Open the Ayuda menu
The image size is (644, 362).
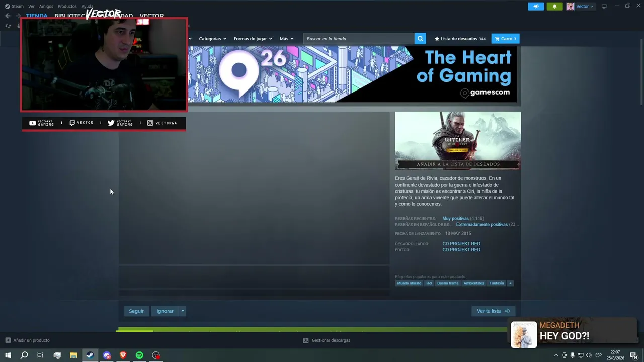tap(87, 6)
